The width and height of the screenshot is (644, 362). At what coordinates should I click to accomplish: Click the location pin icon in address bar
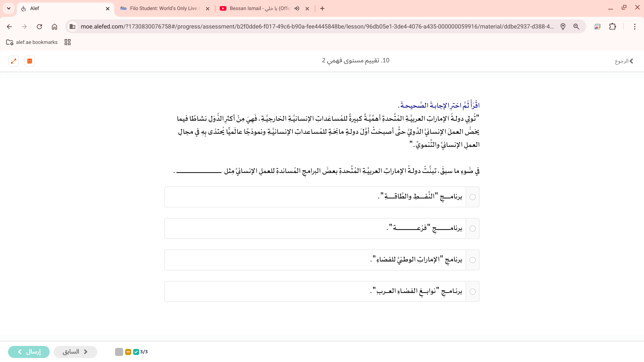tap(563, 26)
